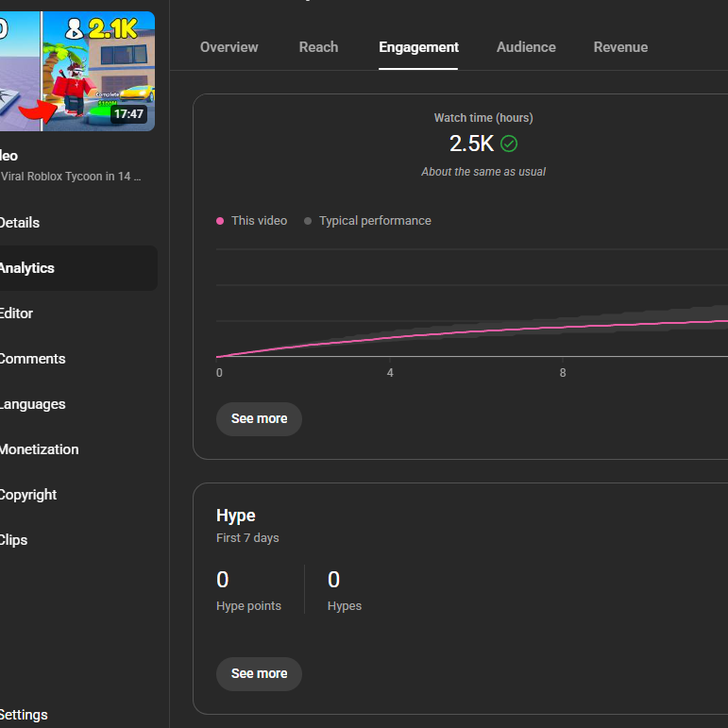This screenshot has width=728, height=728.
Task: Open the video thumbnail preview
Action: point(77,71)
